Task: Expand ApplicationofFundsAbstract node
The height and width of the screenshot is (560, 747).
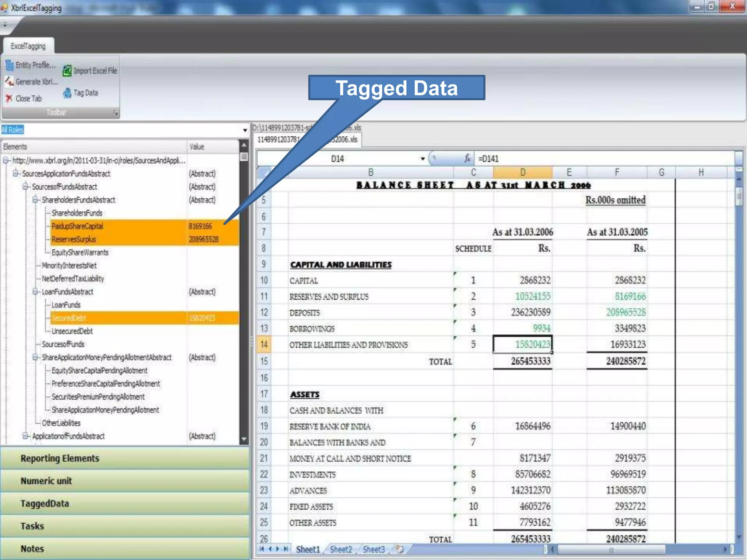Action: [x=26, y=436]
